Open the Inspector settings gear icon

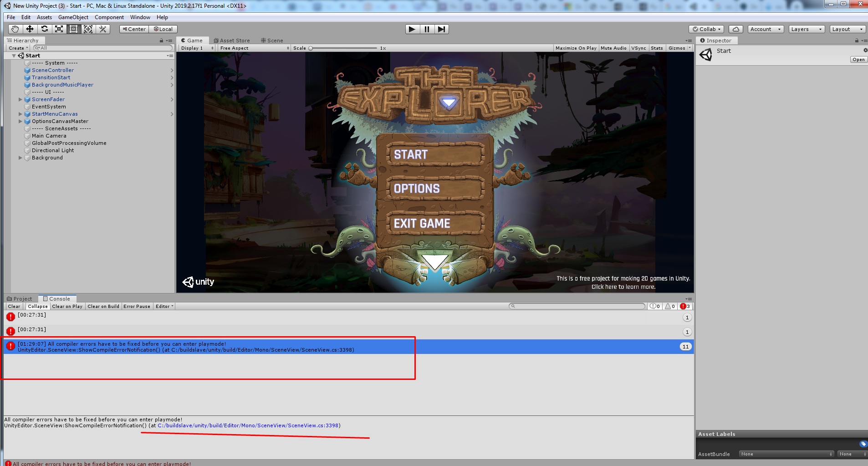[865, 50]
